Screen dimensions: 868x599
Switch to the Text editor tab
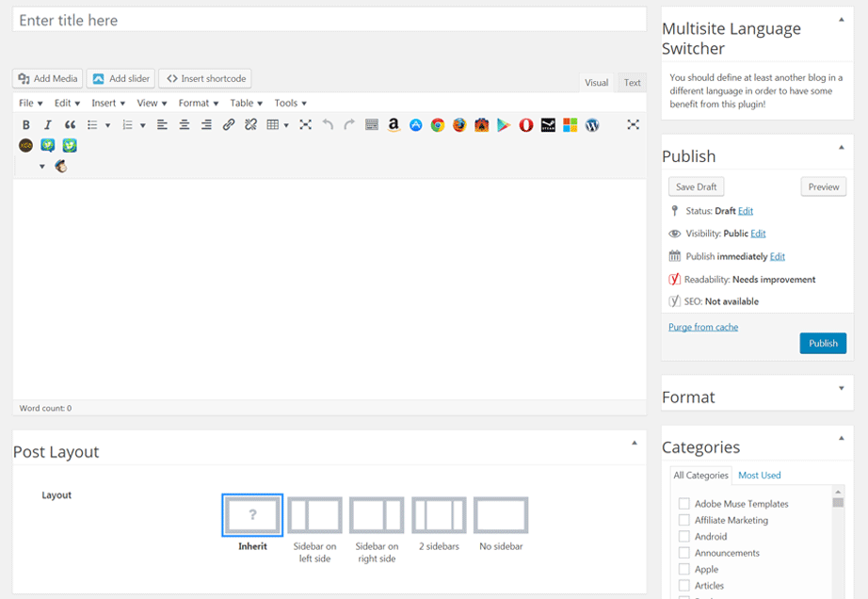(x=632, y=83)
